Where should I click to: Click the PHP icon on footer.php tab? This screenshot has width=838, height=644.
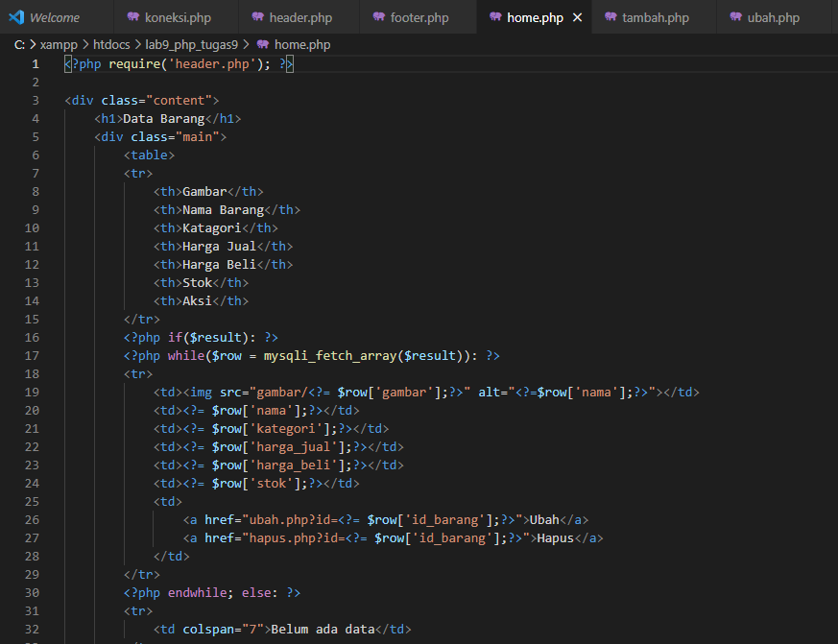[x=378, y=16]
